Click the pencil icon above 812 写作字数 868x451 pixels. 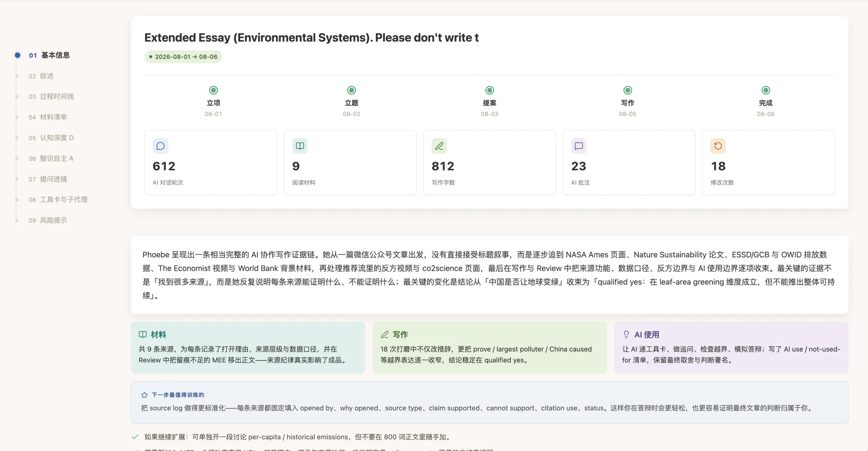point(439,146)
